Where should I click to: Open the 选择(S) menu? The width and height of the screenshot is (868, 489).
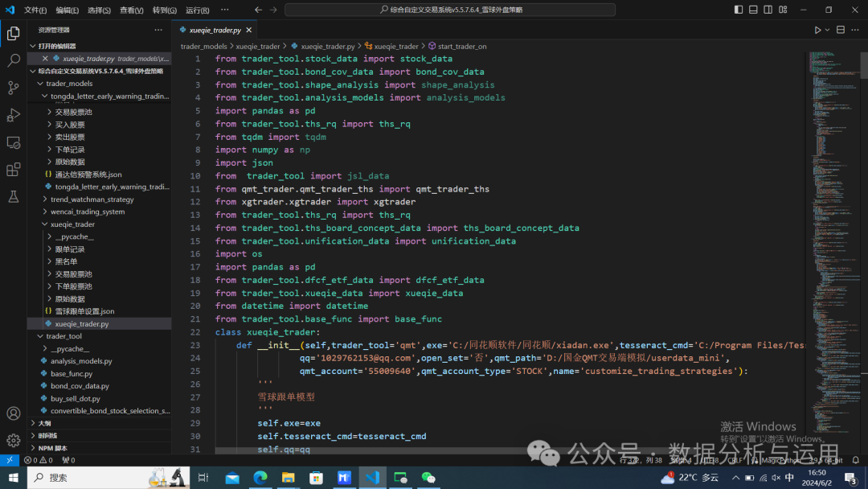[99, 10]
